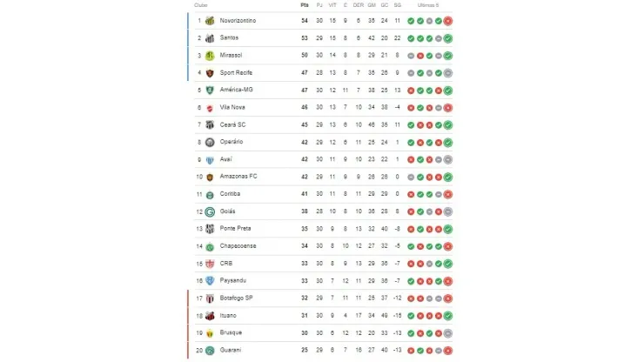Viewport: 644px width, 362px height.
Task: Click Guarani's latest red loss icon
Action: pyautogui.click(x=447, y=350)
